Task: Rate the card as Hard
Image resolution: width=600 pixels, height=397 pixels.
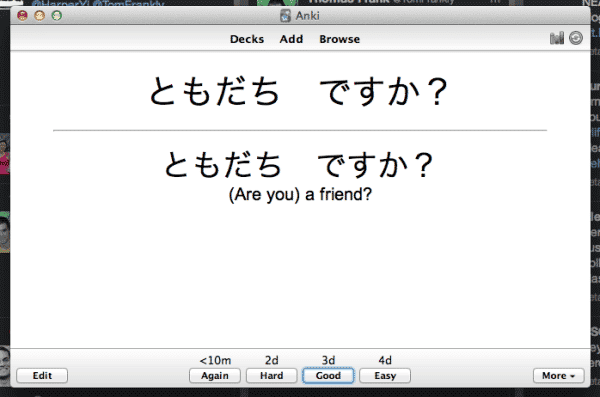Action: 271,376
